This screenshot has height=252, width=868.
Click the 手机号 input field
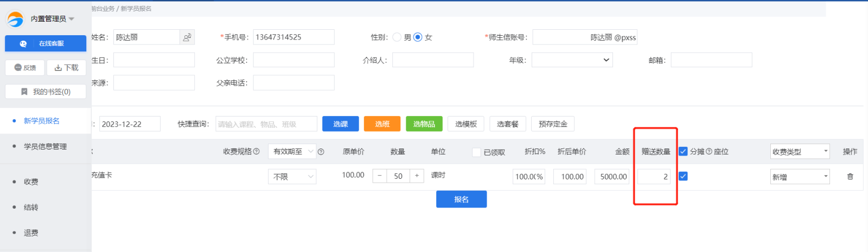(293, 37)
